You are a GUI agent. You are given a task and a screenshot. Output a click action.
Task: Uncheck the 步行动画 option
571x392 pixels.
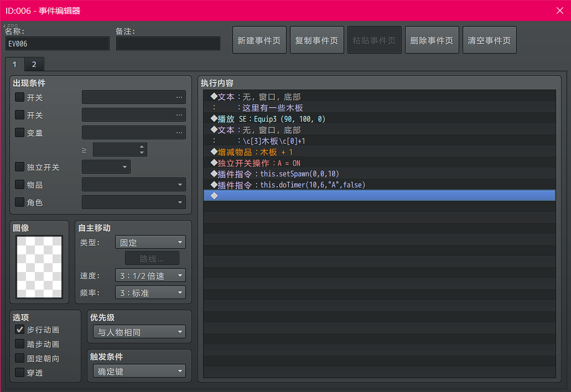pyautogui.click(x=20, y=330)
